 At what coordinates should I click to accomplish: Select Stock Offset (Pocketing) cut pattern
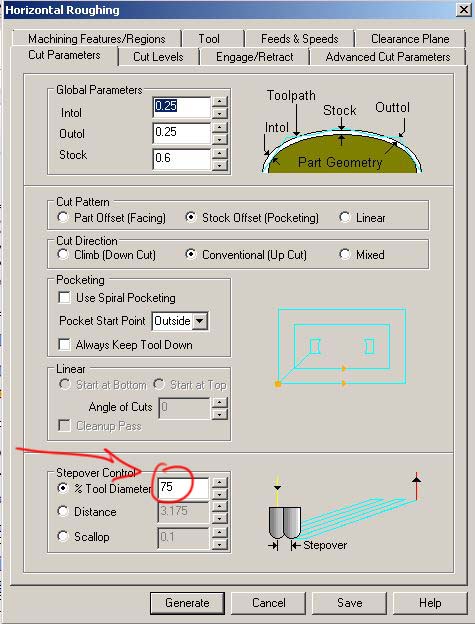[x=252, y=218]
